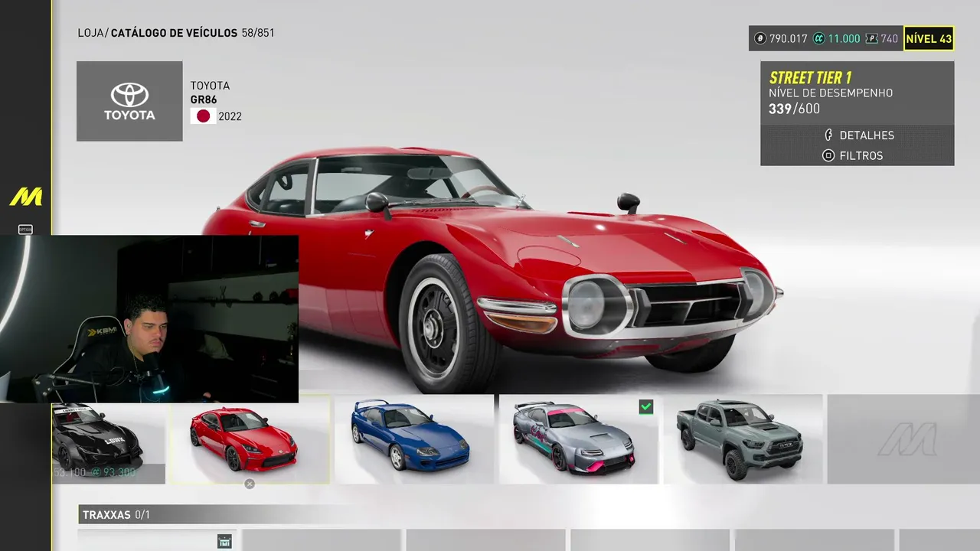The height and width of the screenshot is (551, 980).
Task: Click the 93.300 price on black Supra
Action: click(x=119, y=472)
